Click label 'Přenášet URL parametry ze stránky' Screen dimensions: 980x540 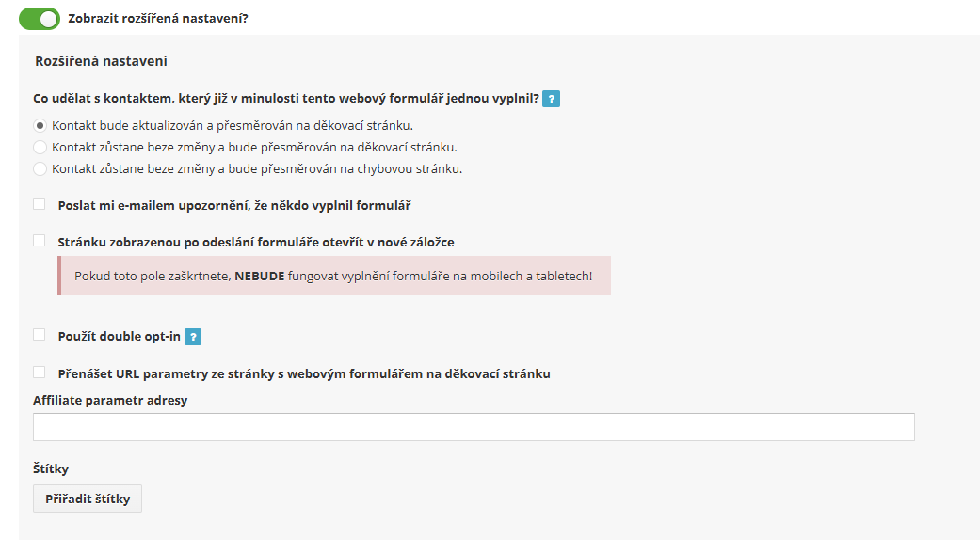click(x=304, y=373)
